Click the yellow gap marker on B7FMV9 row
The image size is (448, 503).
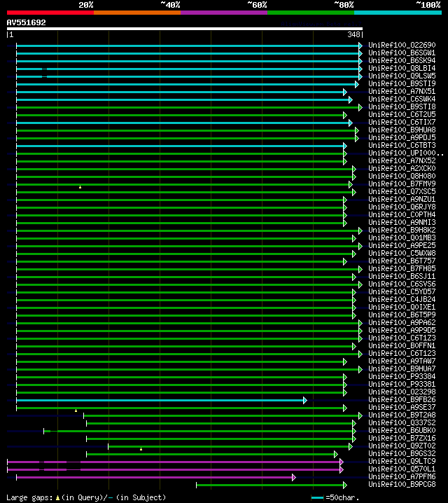click(x=80, y=187)
